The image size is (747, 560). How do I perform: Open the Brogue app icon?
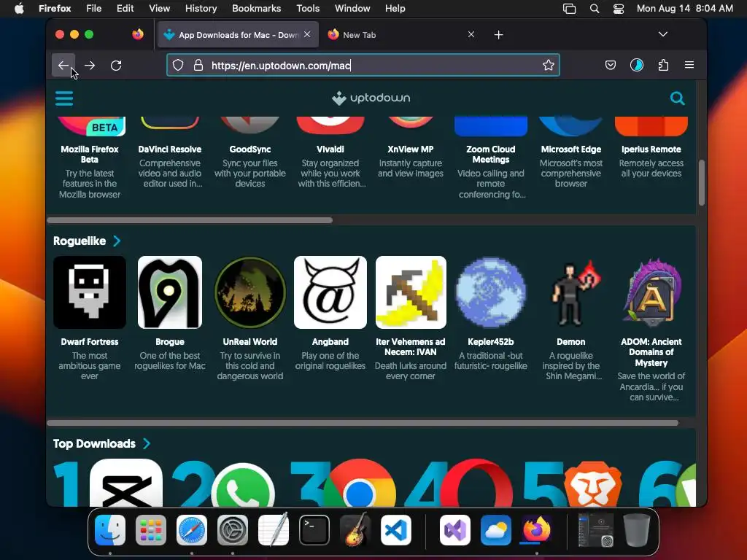click(169, 292)
